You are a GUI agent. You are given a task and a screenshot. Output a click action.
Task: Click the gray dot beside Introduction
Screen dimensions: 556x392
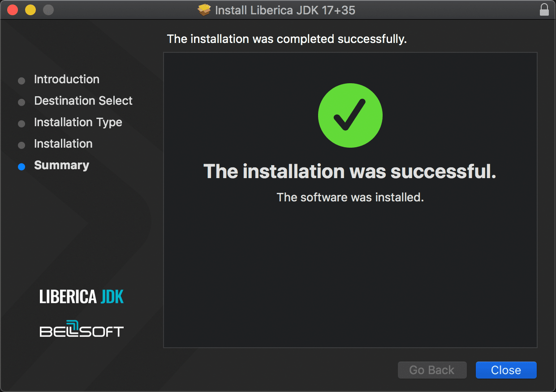tap(21, 81)
